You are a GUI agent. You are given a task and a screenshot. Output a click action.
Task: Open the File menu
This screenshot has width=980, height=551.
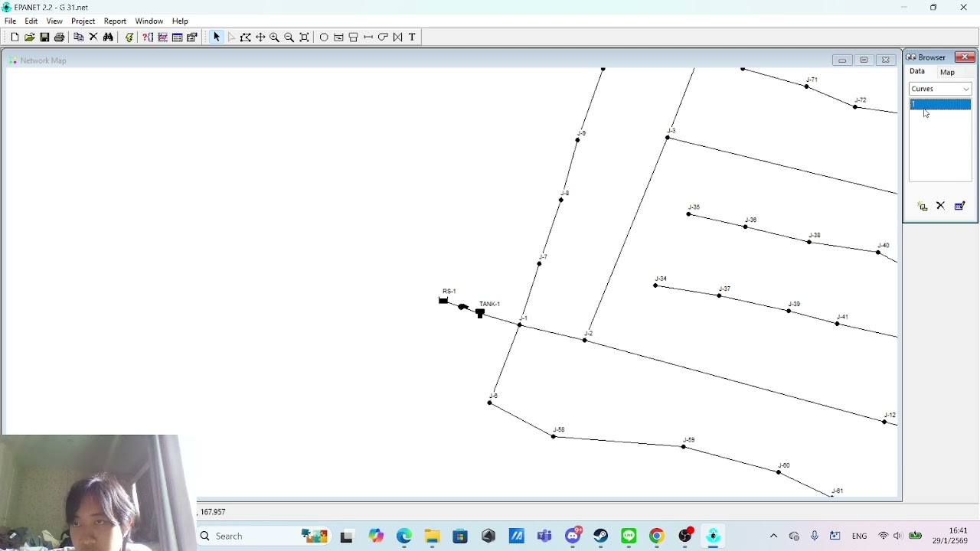[x=10, y=21]
